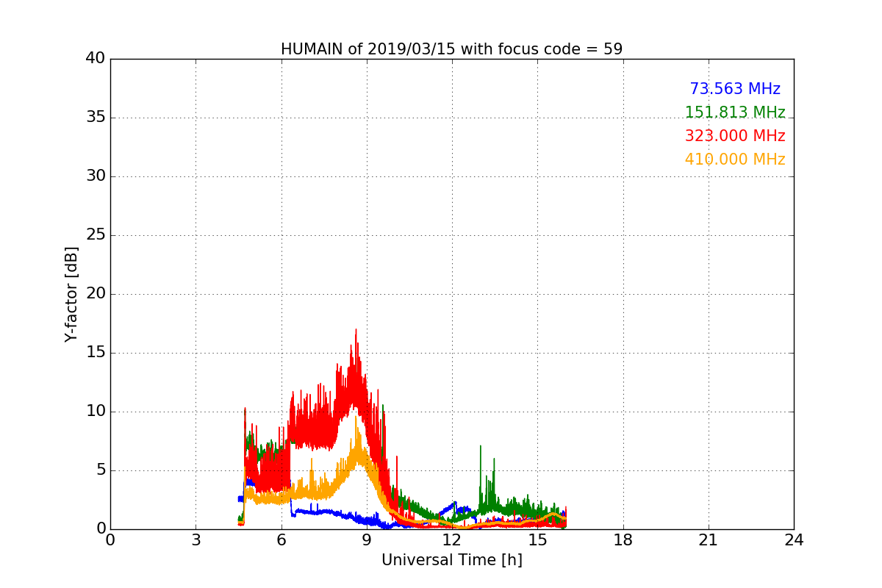882x588 pixels.
Task: Click the x-axis tick label '6'
Action: point(281,540)
